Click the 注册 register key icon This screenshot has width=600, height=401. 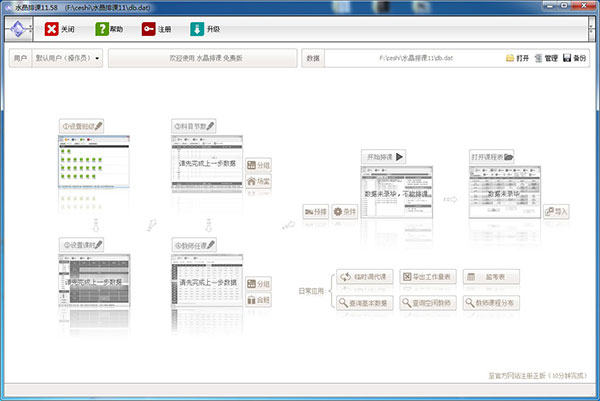pos(149,30)
